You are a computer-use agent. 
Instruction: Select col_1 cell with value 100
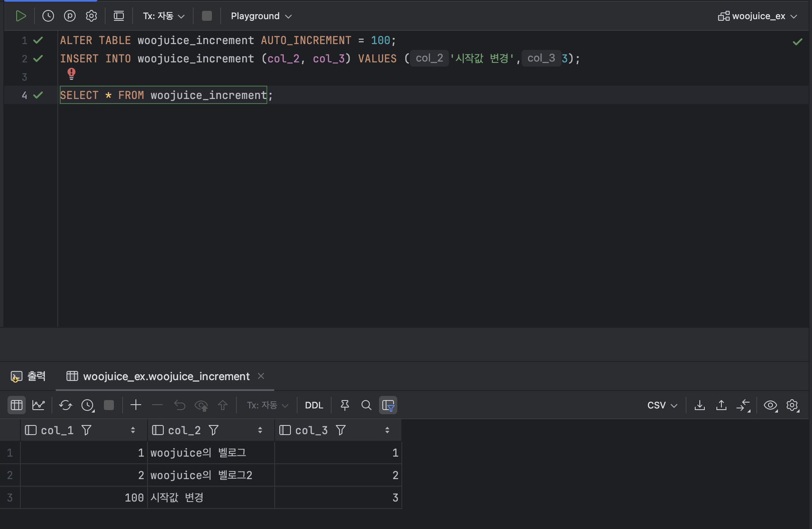pos(84,498)
